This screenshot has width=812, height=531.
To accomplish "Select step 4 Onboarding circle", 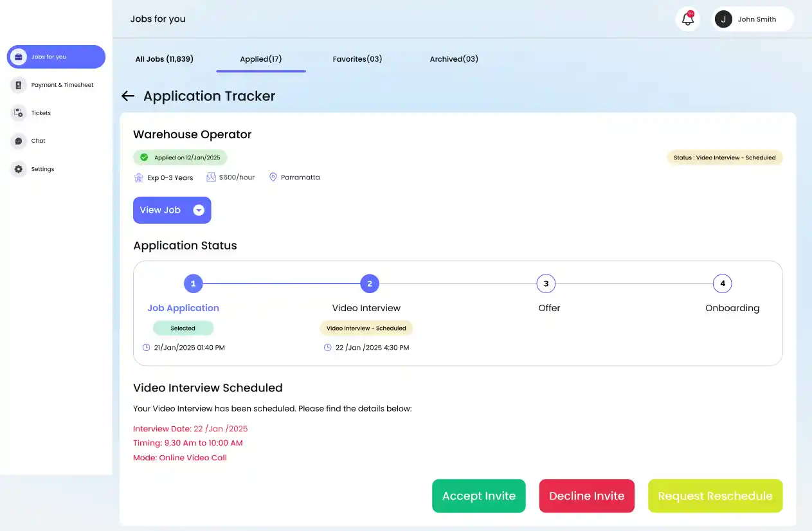I will pos(722,283).
